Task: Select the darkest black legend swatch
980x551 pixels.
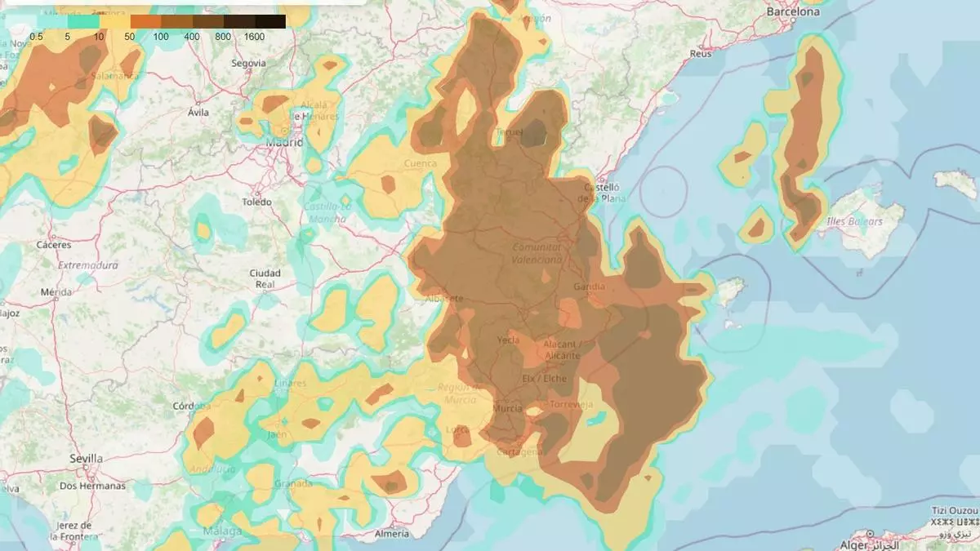Action: 270,22
